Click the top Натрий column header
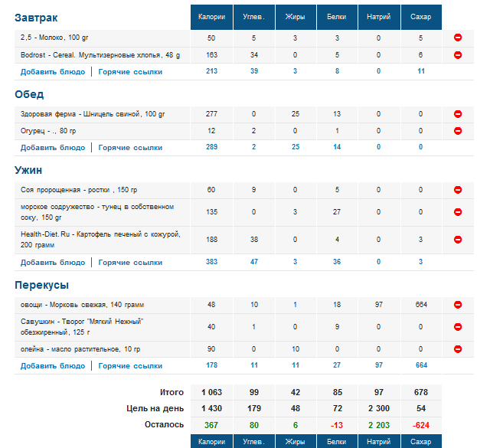This screenshot has width=477, height=448. 379,17
